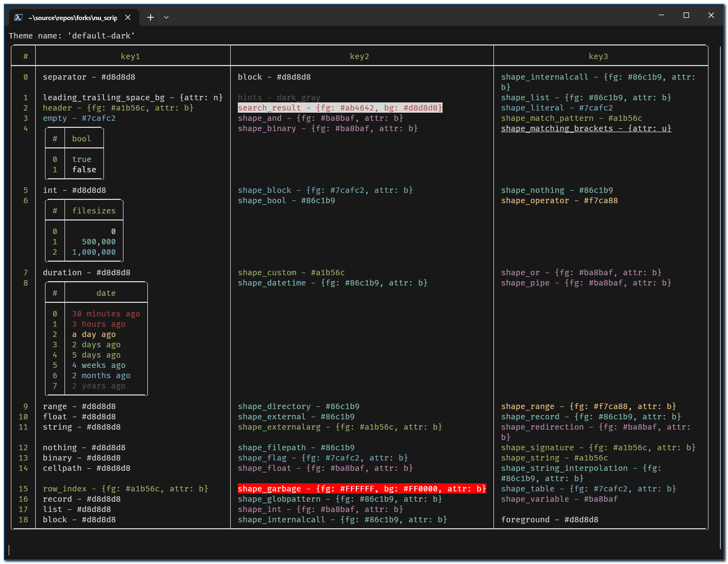
Task: Open a new terminal tab
Action: [x=151, y=17]
